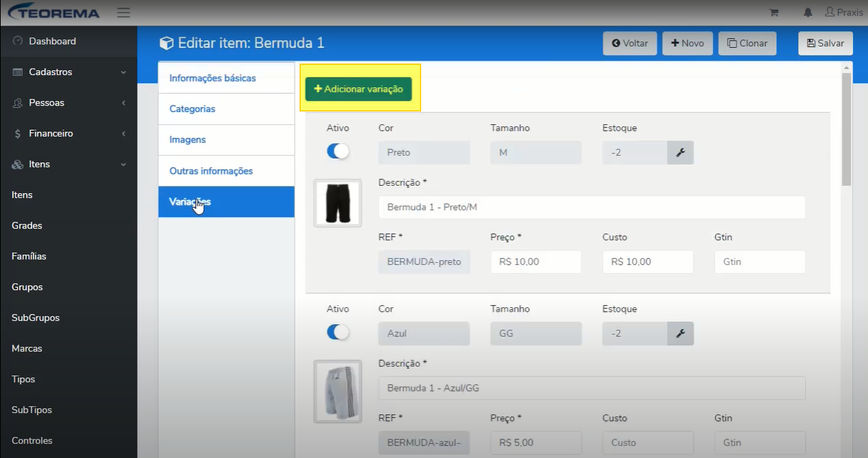Click the Dashboard gauge icon
This screenshot has height=458, width=868.
18,41
